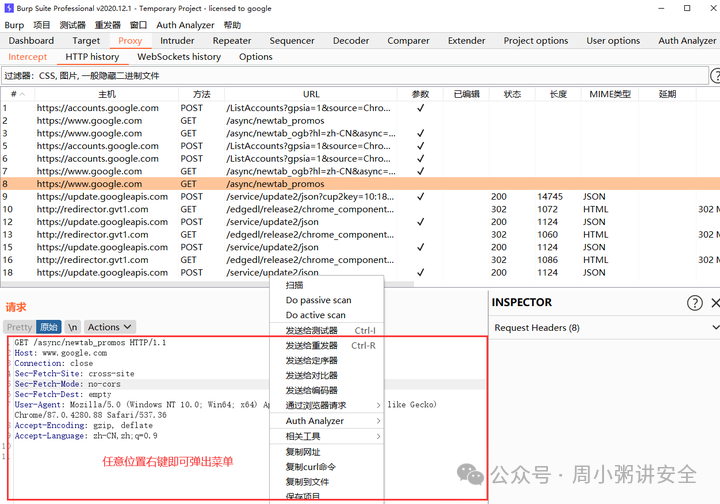The width and height of the screenshot is (720, 504).
Task: Open the Project options tab
Action: click(536, 41)
